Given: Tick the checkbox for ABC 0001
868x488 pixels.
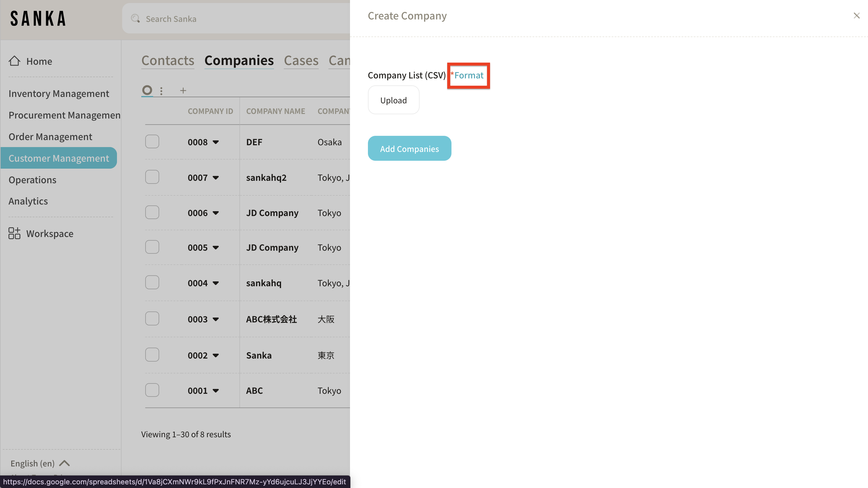Looking at the screenshot, I should pos(152,390).
